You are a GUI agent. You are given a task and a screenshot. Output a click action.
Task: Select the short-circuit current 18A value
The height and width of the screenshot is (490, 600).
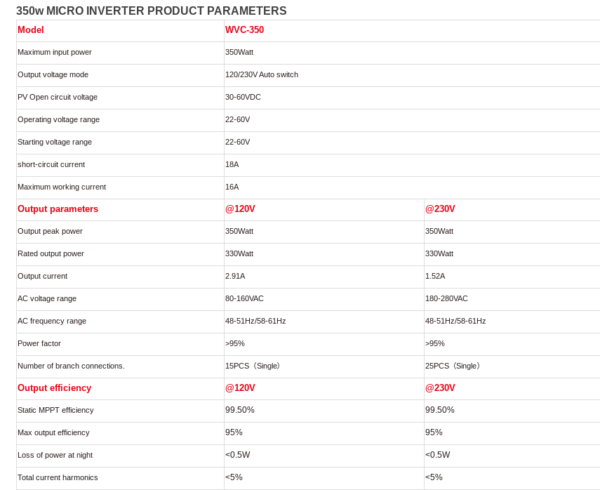(x=232, y=164)
